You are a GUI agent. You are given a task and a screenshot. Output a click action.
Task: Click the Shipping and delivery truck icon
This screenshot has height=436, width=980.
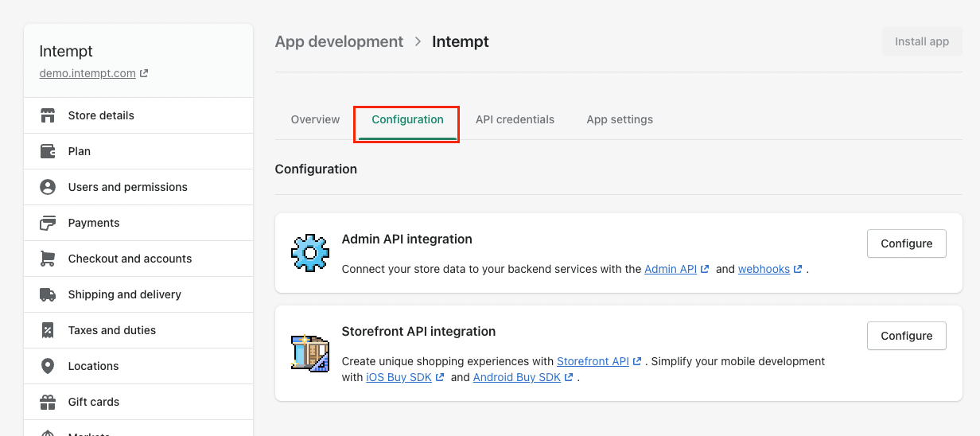coord(48,294)
